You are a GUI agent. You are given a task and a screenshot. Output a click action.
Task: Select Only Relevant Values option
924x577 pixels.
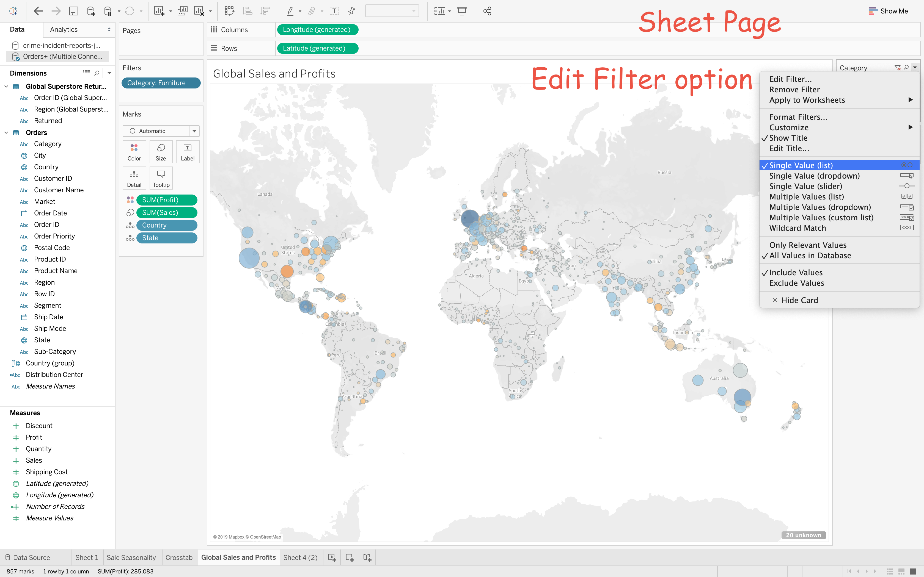click(808, 245)
